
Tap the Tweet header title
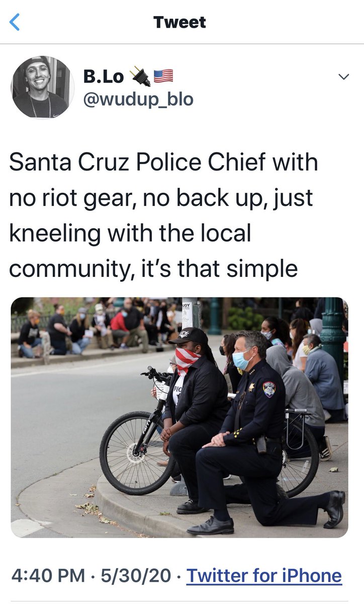[x=180, y=22]
